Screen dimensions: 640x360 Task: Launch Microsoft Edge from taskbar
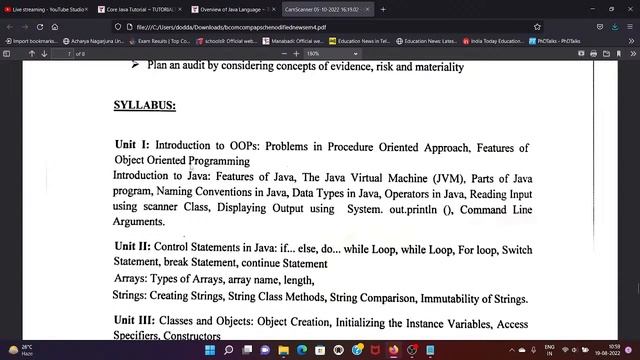[302, 350]
